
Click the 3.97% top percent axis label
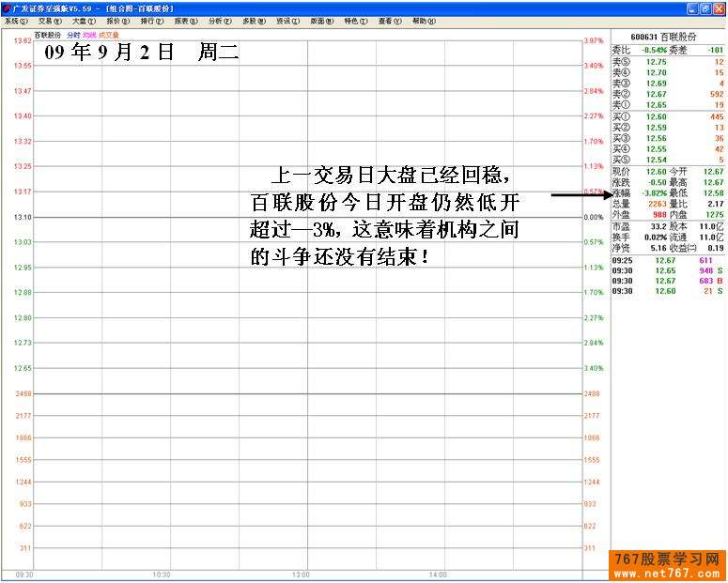pyautogui.click(x=594, y=41)
